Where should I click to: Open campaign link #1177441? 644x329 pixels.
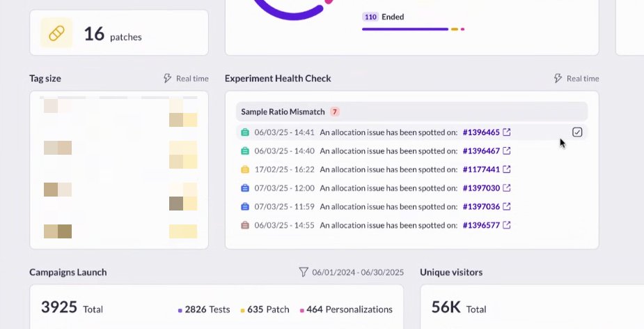tap(481, 169)
